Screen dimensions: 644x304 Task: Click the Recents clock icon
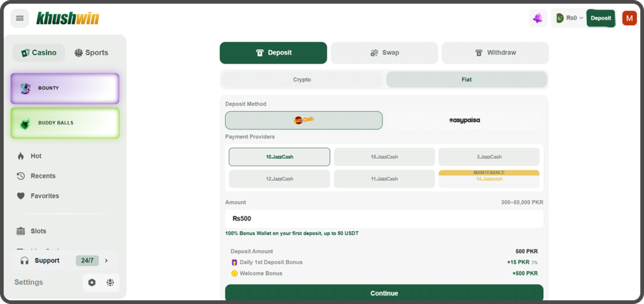(x=21, y=176)
